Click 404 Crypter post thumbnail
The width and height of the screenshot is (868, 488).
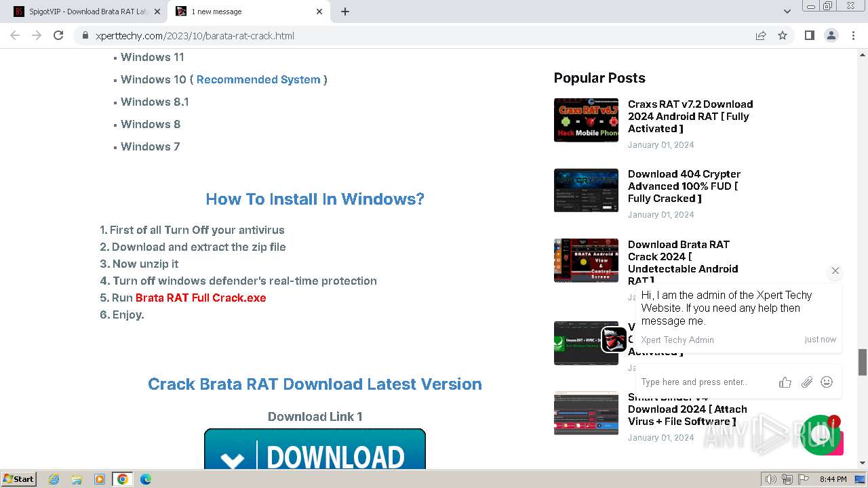click(x=586, y=190)
